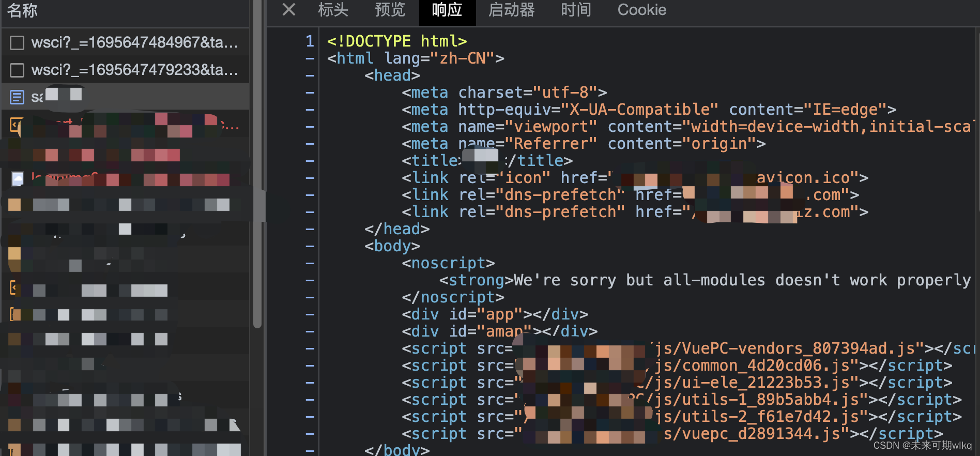Click the link rel="icon" line

click(635, 177)
